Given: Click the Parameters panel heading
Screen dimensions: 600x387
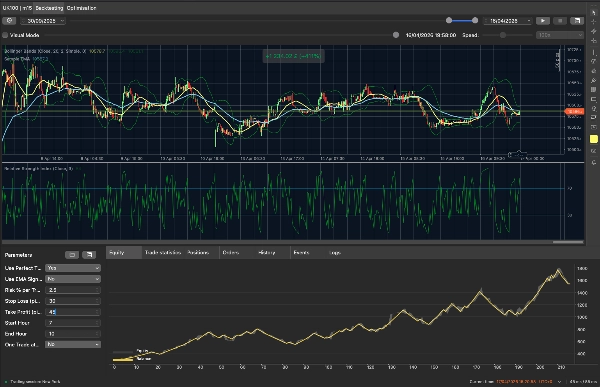Looking at the screenshot, I should [18, 255].
